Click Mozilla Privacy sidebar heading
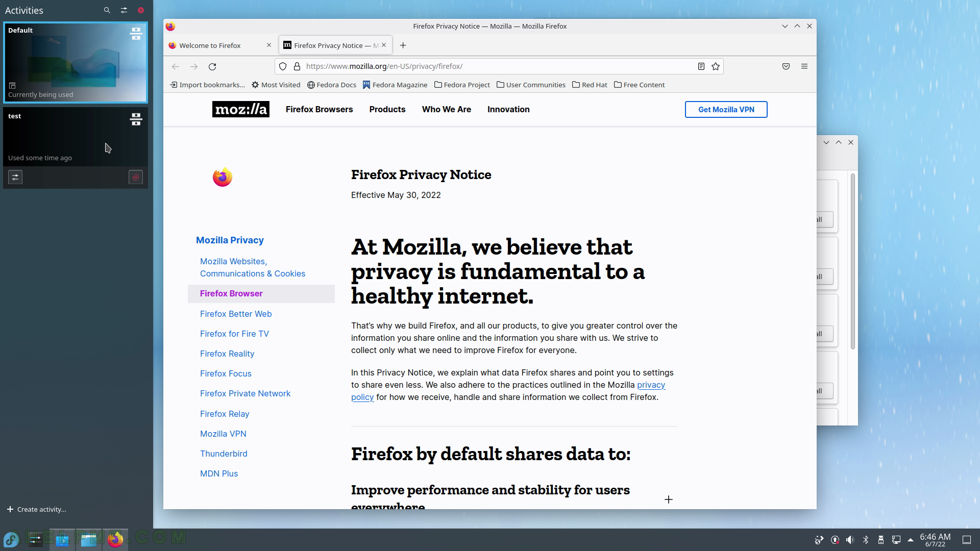The height and width of the screenshot is (551, 980). point(230,240)
